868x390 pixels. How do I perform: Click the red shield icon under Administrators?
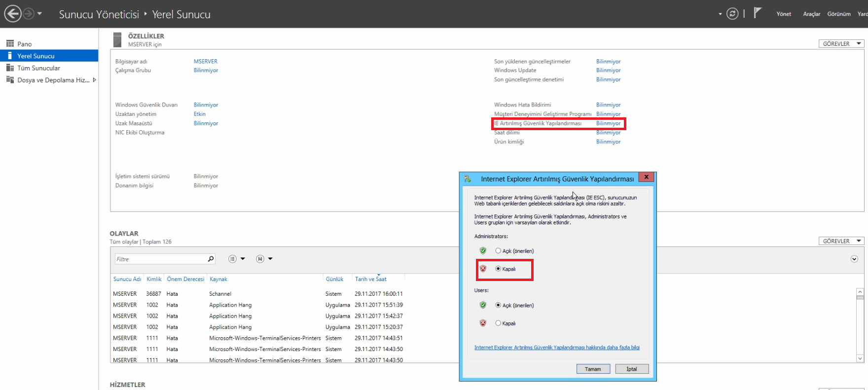click(x=483, y=269)
